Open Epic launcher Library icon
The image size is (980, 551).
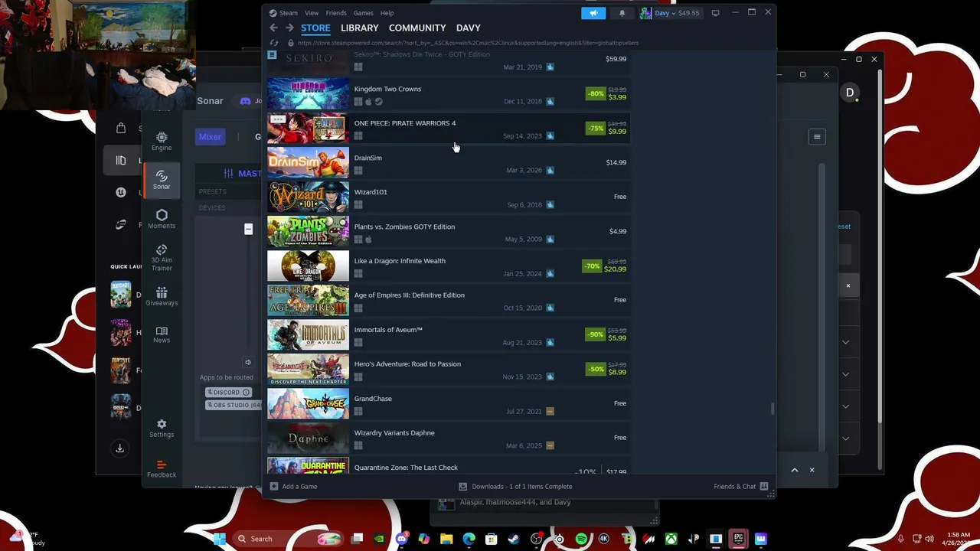pos(121,160)
